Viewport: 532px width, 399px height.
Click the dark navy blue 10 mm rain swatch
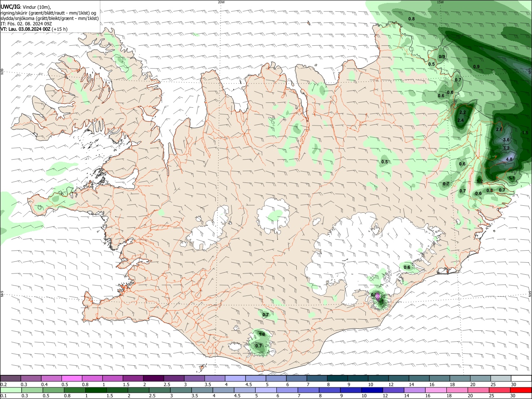372,390
